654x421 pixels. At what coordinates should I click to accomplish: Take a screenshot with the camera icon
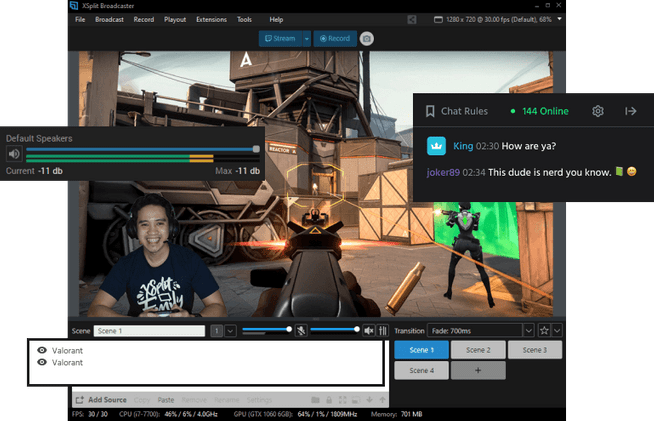[x=367, y=39]
